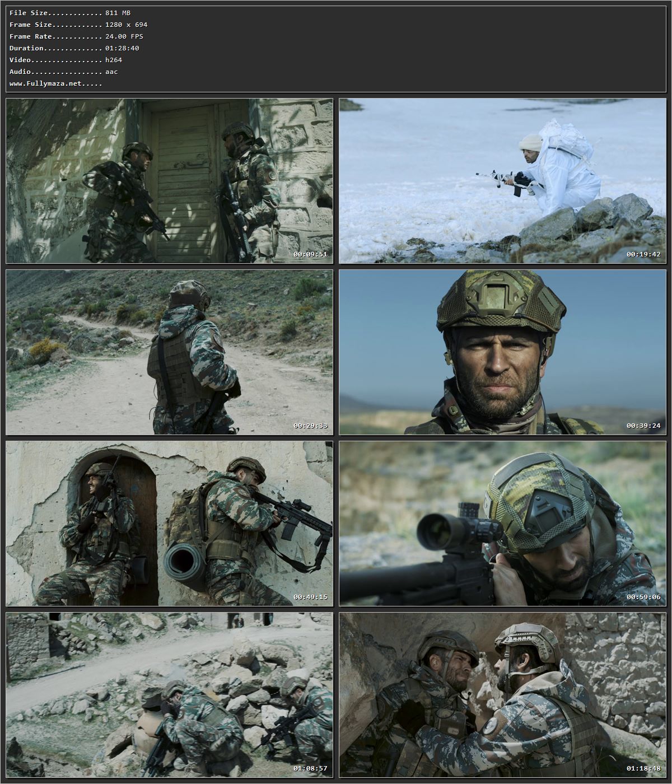This screenshot has height=784, width=672.
Task: Select the sniper scope thumbnail at 00:59:06
Action: pyautogui.click(x=503, y=524)
